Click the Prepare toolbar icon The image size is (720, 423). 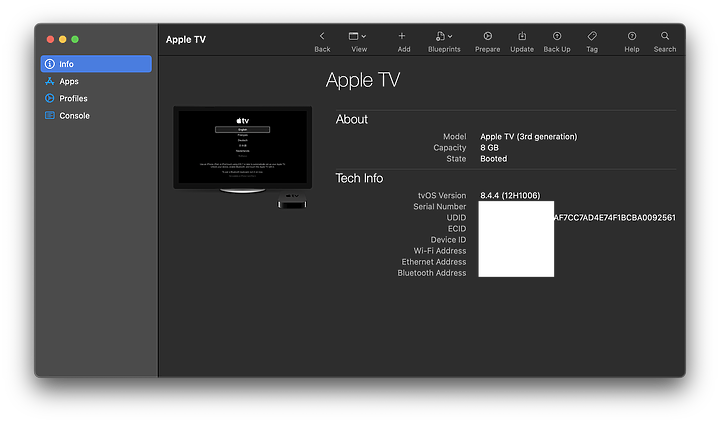pyautogui.click(x=488, y=36)
